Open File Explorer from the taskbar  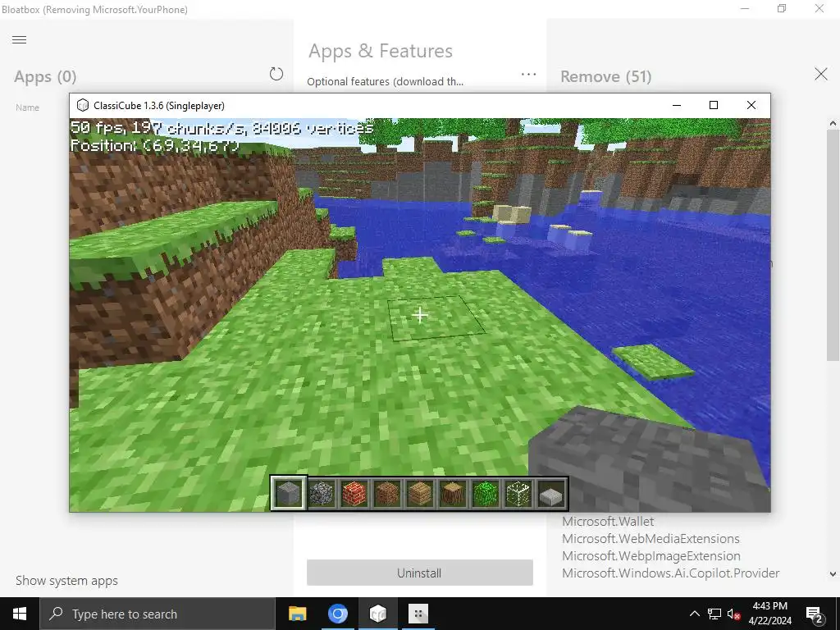tap(297, 614)
